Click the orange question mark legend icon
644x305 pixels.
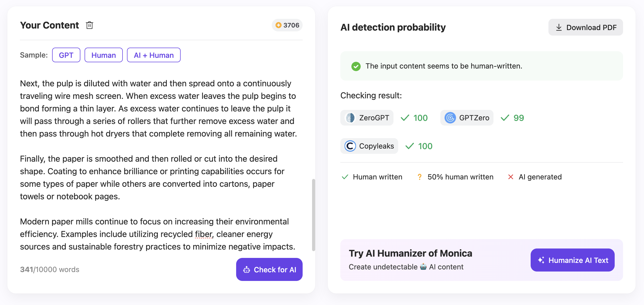click(419, 177)
